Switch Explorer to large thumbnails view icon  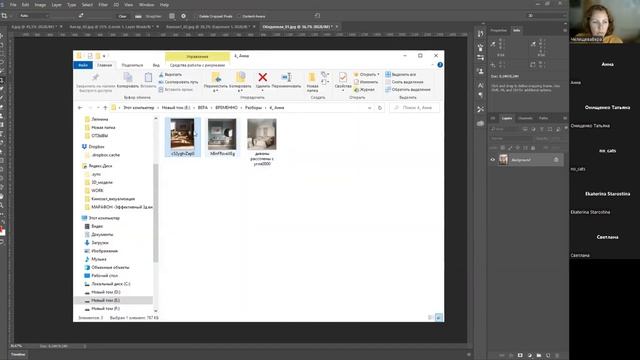(x=439, y=318)
